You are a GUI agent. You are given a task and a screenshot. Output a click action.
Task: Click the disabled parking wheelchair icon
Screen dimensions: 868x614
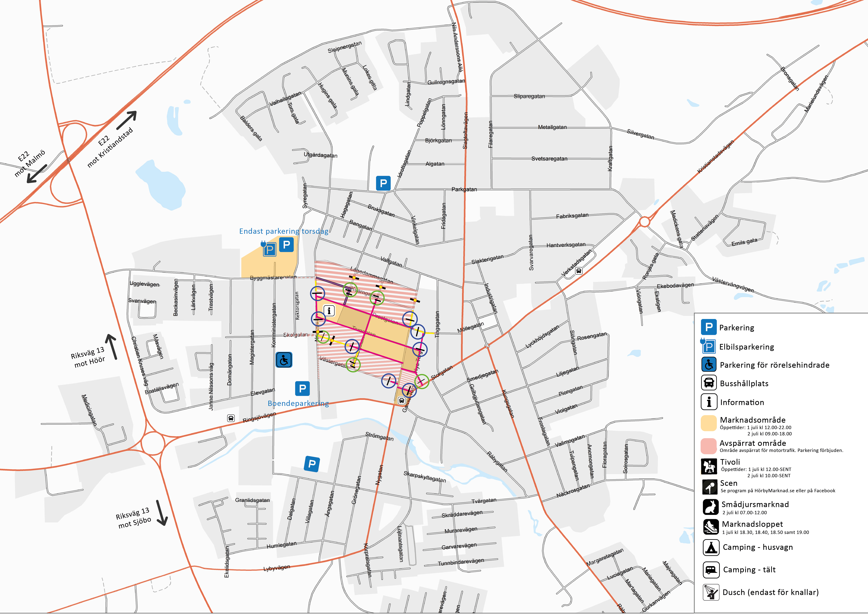pos(284,360)
